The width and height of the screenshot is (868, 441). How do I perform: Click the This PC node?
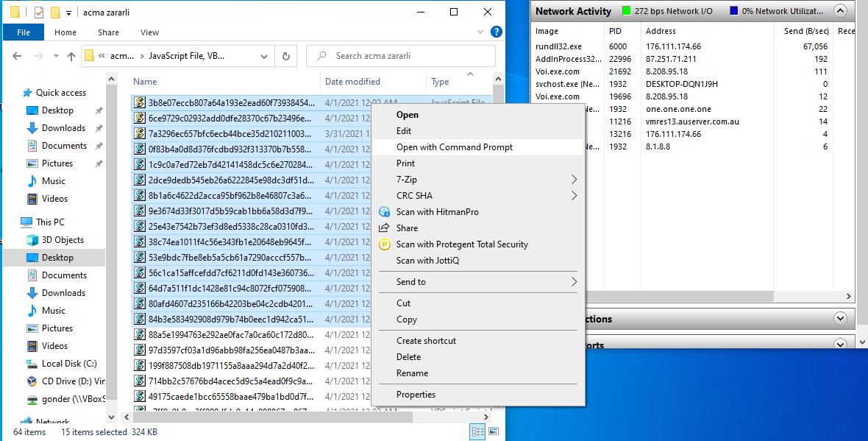(x=50, y=222)
